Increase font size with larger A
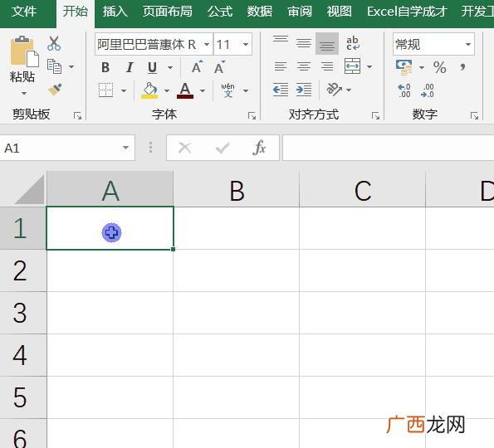 click(197, 67)
